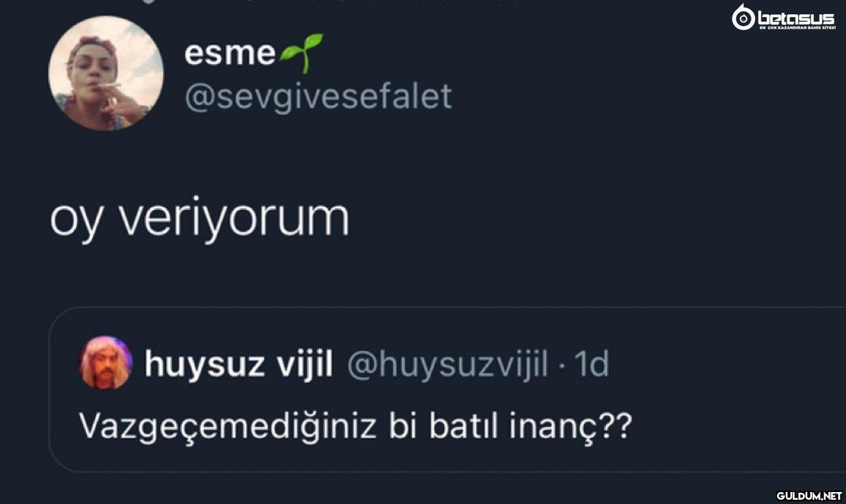
Task: Click the word 'oy' in the tweet
Action: tap(75, 221)
